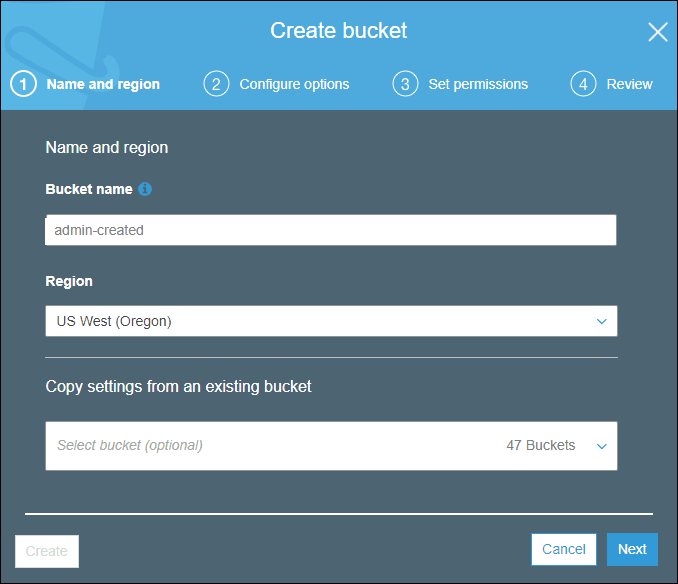Click the '47 Buckets' count text
Image resolution: width=678 pixels, height=584 pixels.
[540, 445]
